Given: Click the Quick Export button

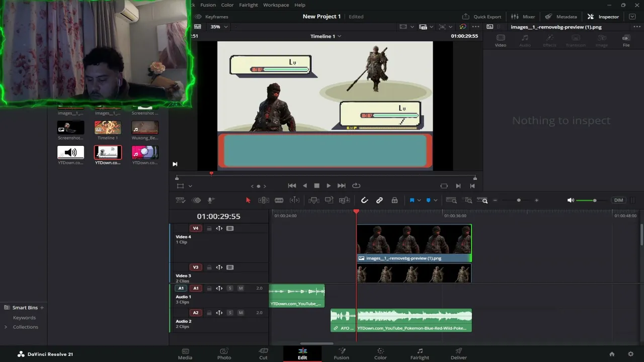Looking at the screenshot, I should point(482,17).
